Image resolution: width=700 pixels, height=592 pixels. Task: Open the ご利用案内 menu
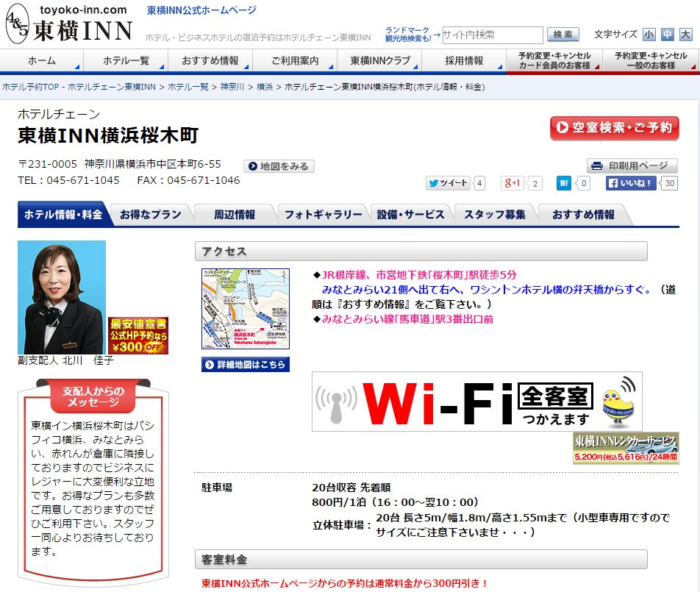pyautogui.click(x=295, y=60)
